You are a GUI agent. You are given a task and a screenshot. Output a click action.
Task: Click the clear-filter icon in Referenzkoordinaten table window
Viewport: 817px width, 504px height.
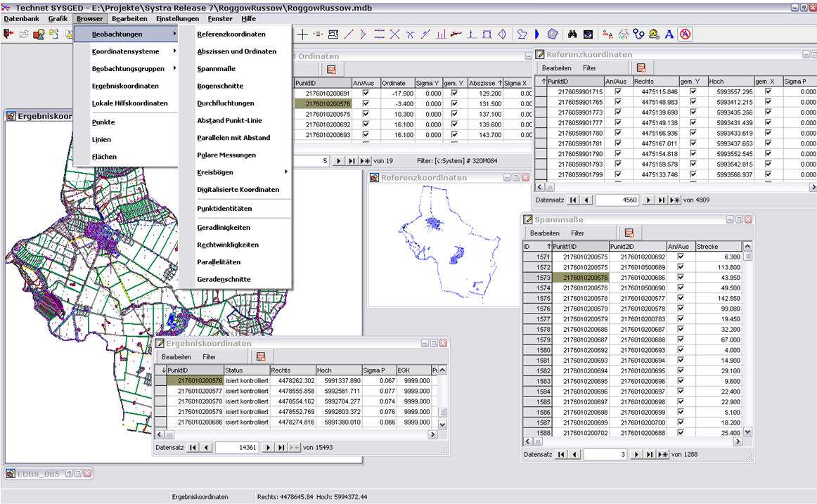point(640,68)
